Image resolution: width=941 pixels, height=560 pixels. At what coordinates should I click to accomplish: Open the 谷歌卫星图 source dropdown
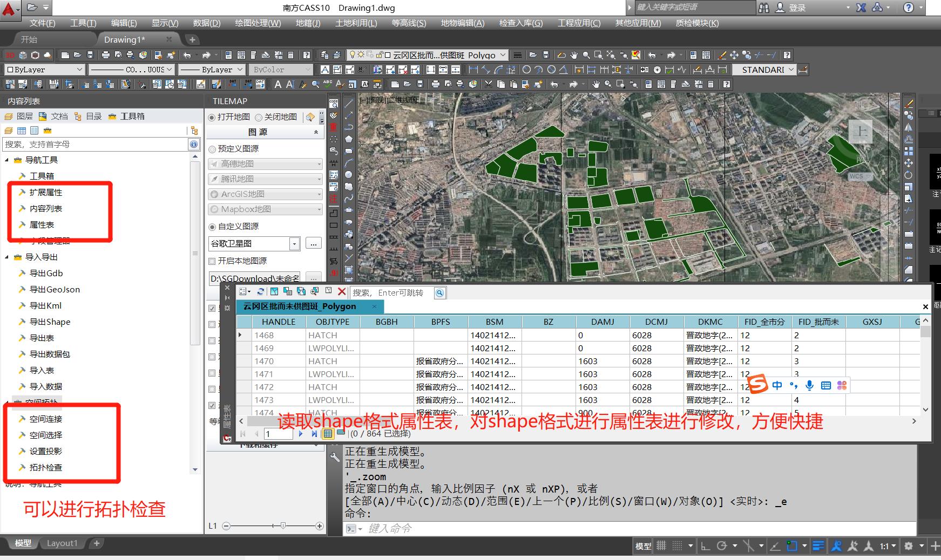294,244
